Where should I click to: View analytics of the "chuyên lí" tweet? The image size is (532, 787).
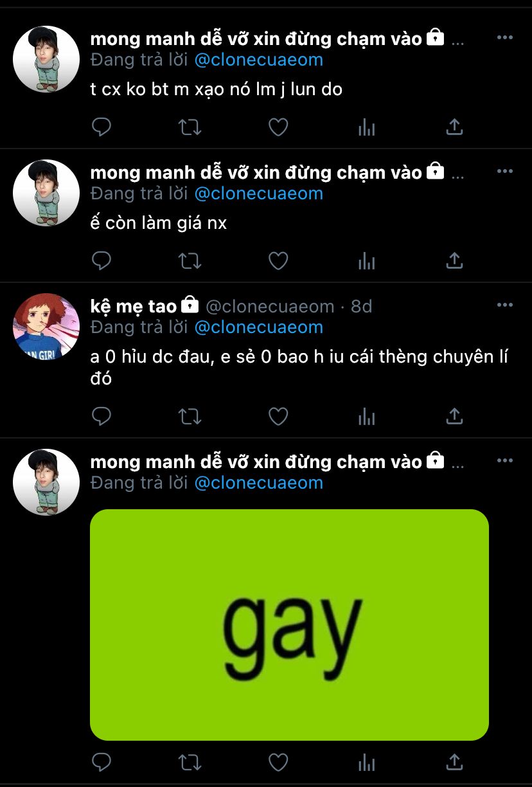(366, 416)
